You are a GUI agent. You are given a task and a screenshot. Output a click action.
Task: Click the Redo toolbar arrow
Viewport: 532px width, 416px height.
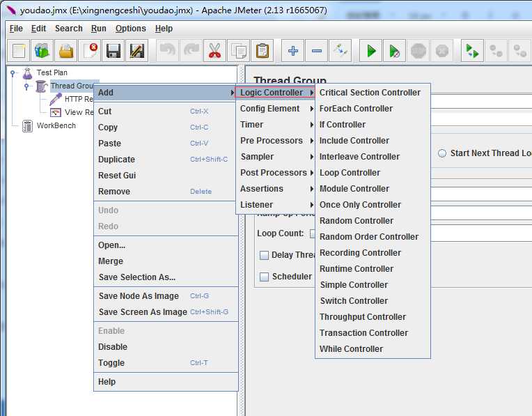tap(191, 51)
